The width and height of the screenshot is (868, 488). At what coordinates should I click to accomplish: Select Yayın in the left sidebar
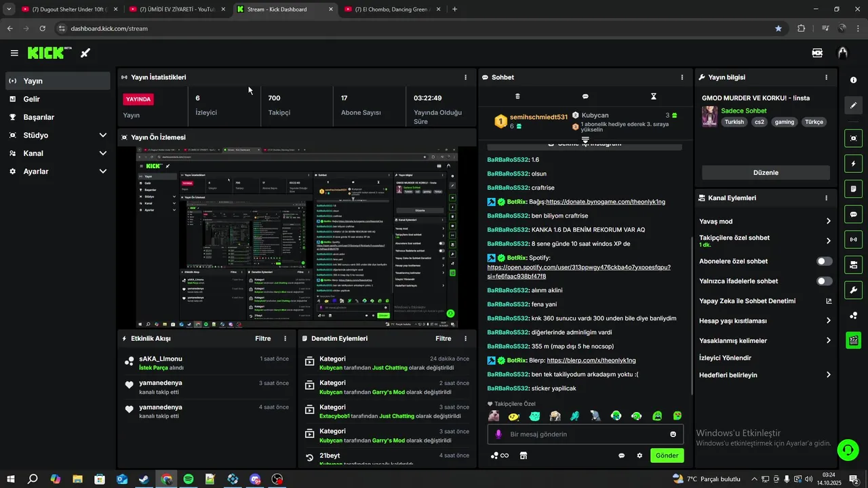tap(58, 81)
